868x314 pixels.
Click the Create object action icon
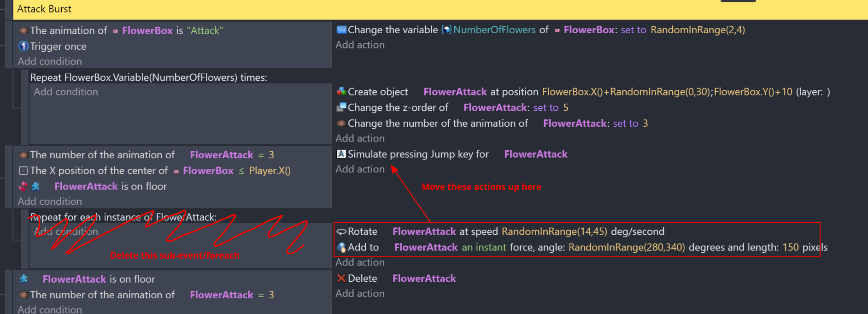[341, 91]
